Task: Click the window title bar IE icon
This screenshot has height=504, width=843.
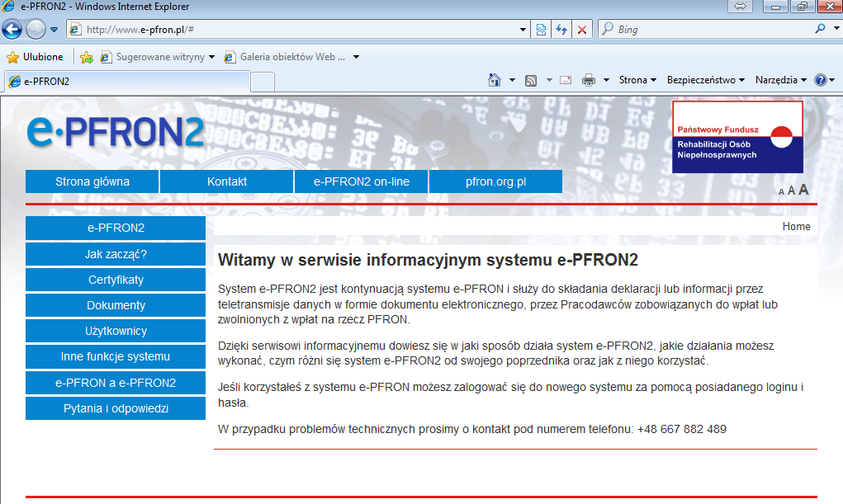Action: (8, 7)
